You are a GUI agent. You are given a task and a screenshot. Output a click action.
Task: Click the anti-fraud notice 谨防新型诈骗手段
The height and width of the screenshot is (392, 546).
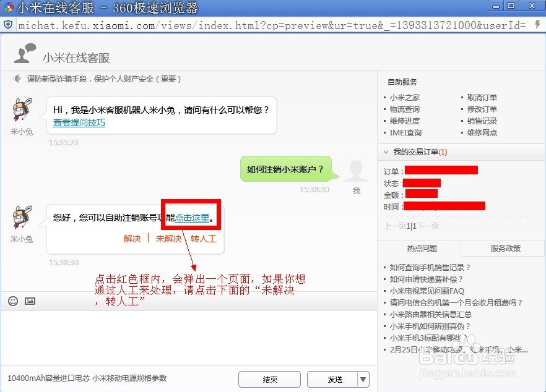104,79
